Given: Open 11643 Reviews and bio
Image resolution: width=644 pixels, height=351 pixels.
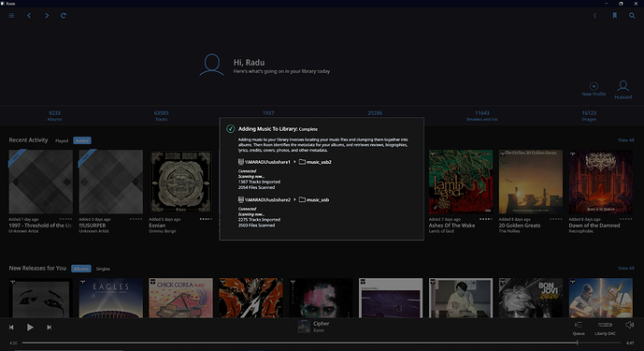Looking at the screenshot, I should (x=481, y=116).
